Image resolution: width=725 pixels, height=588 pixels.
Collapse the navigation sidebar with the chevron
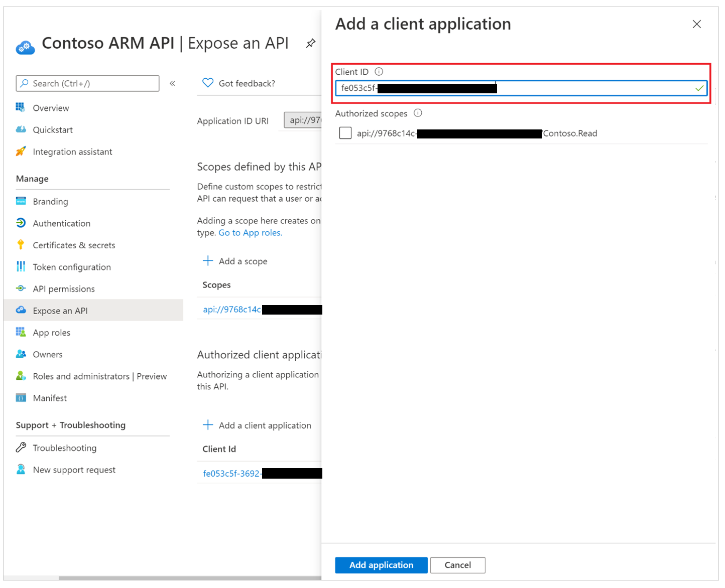click(x=172, y=83)
